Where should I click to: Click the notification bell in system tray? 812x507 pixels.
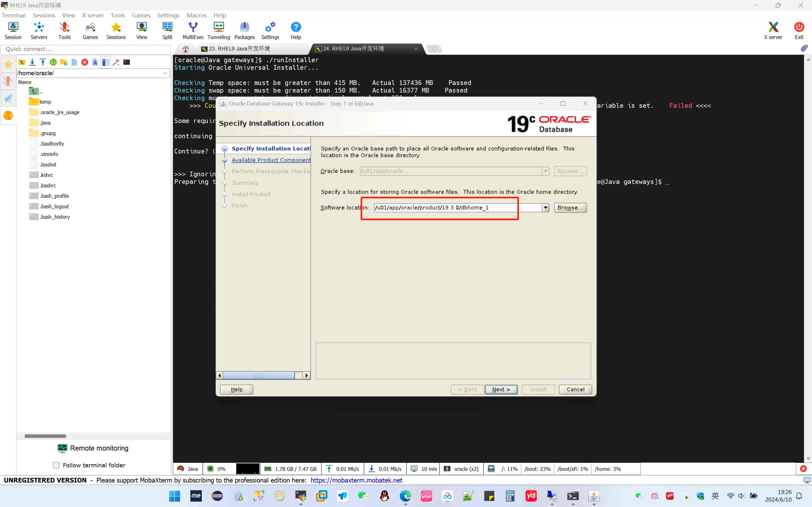[x=799, y=496]
